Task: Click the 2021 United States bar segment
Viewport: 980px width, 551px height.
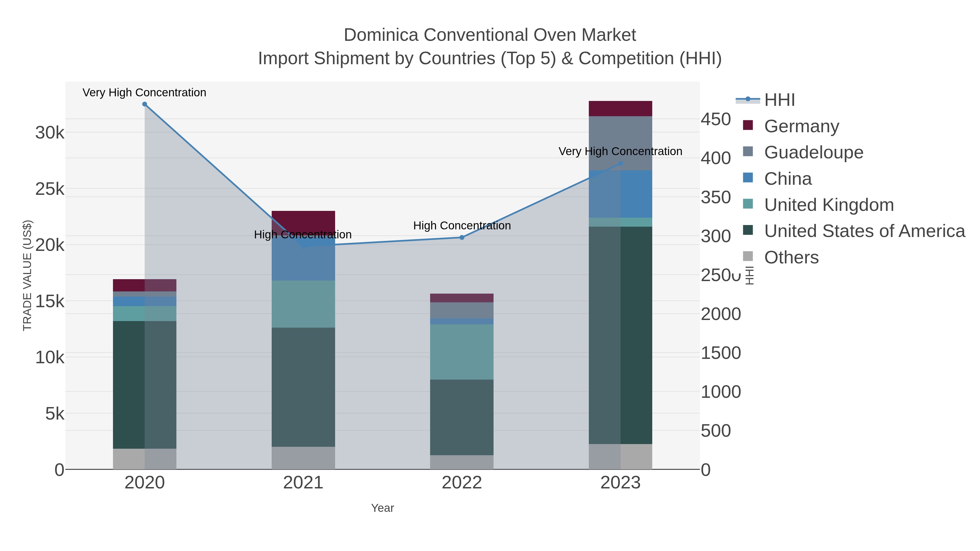Action: 303,387
